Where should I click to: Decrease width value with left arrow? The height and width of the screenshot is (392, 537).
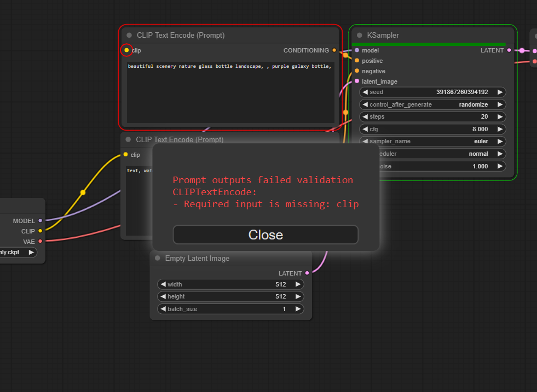pos(163,284)
